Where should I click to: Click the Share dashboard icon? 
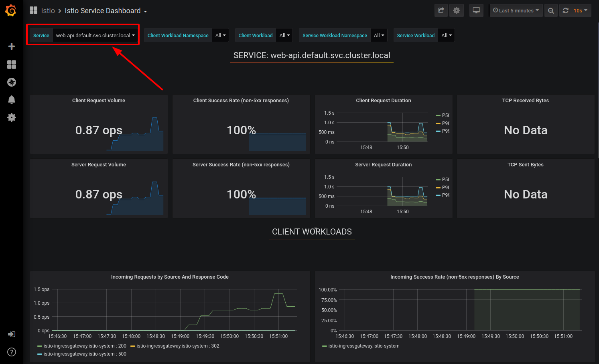click(x=441, y=10)
